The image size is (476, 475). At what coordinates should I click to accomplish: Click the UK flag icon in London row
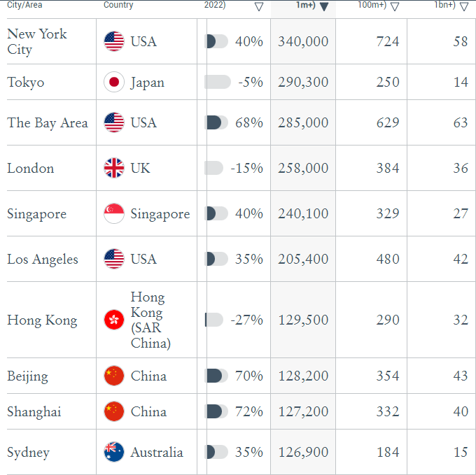pos(114,168)
